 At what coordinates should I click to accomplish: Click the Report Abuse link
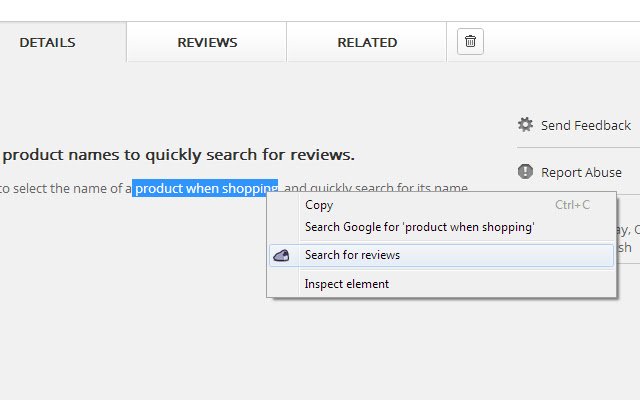tap(581, 172)
